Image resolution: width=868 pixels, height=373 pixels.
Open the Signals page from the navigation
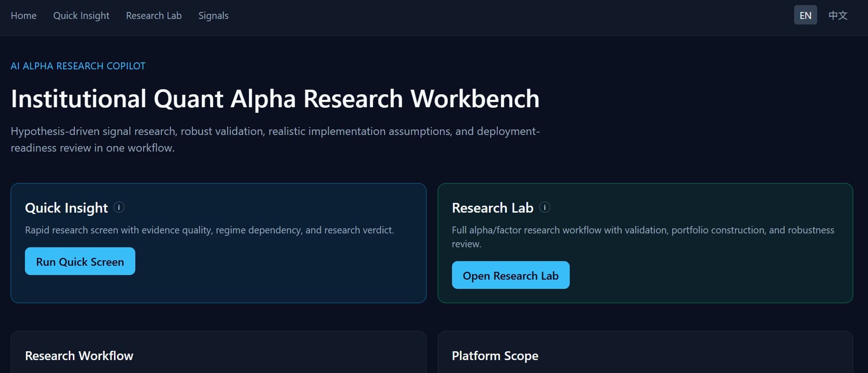(x=213, y=16)
